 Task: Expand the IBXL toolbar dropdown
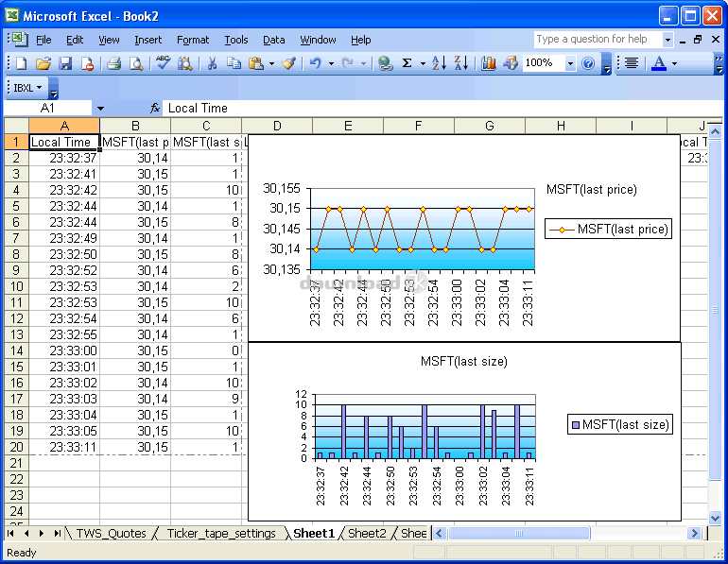coord(39,88)
